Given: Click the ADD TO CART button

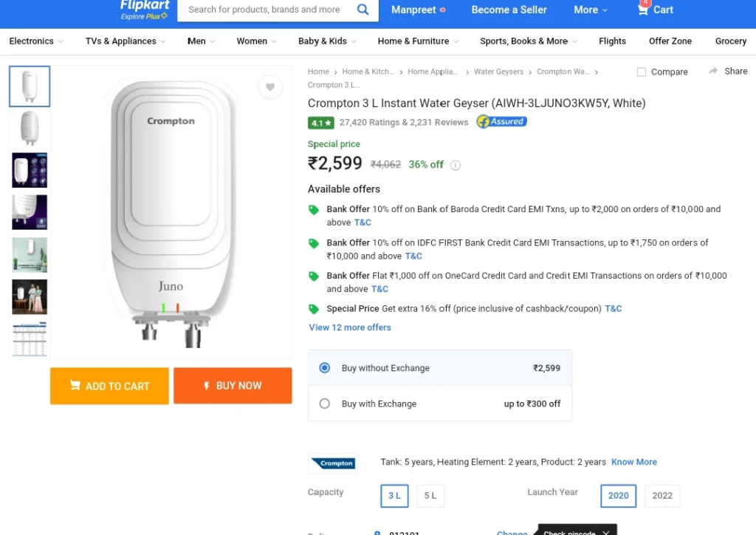Looking at the screenshot, I should click(x=109, y=386).
